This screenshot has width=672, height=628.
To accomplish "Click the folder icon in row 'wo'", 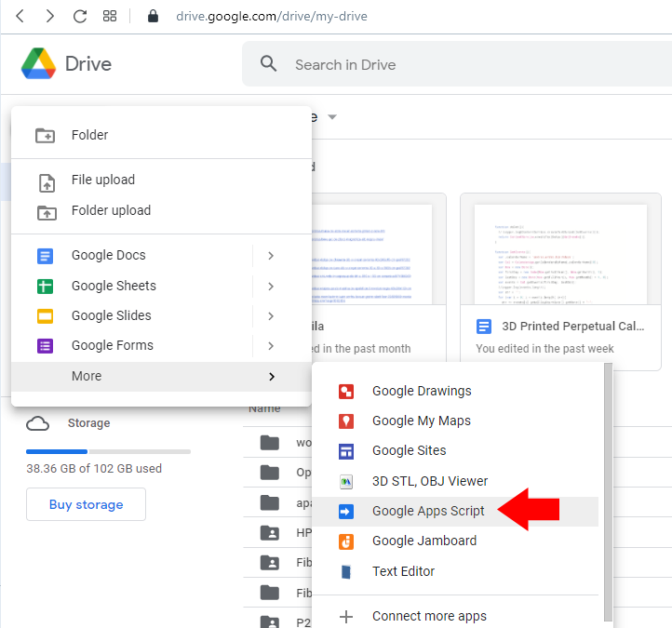I will coord(270,443).
